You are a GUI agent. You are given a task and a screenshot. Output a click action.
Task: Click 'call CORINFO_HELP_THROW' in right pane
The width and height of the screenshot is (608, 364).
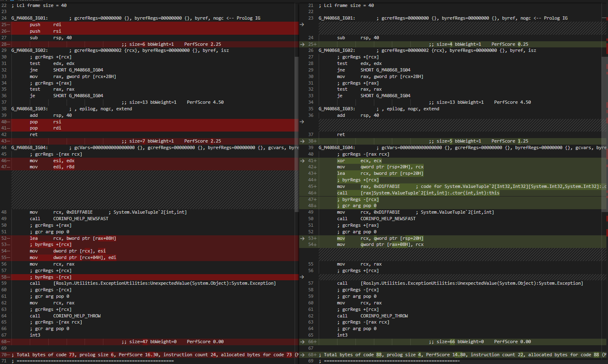[x=372, y=316]
